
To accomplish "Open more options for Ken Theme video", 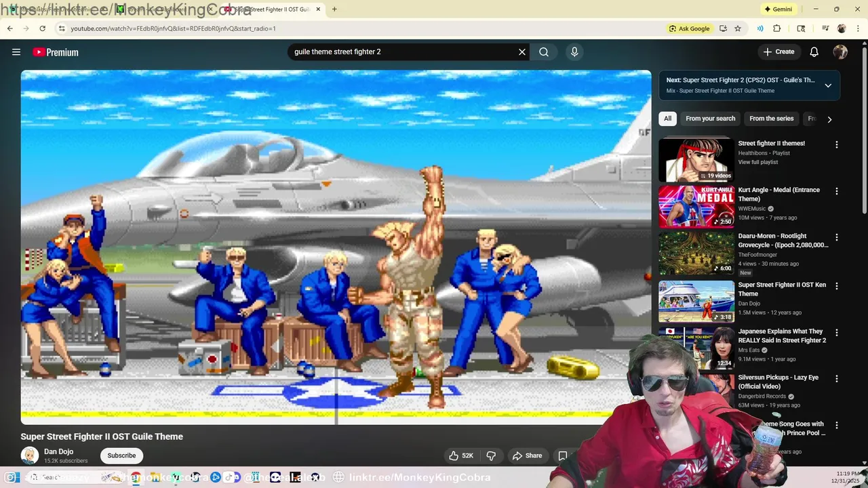I will 837,286.
